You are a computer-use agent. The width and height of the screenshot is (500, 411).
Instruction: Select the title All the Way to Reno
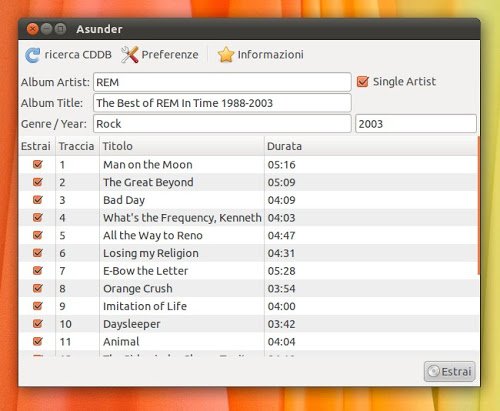click(x=153, y=235)
